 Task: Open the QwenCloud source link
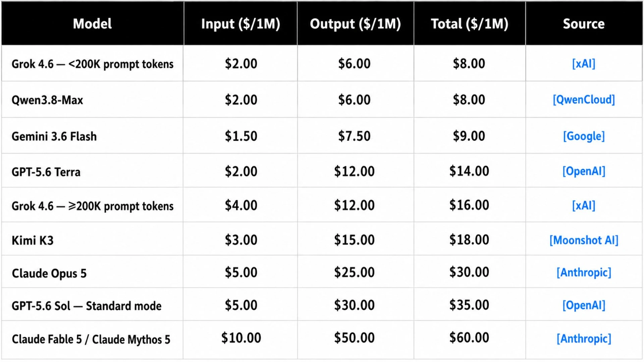tap(584, 100)
